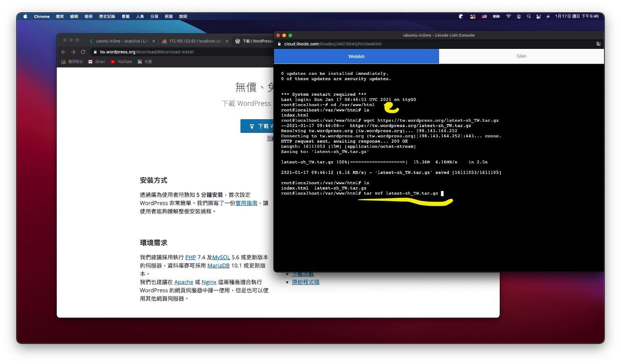The width and height of the screenshot is (621, 364).
Task: Click the date and time in menu bar
Action: click(577, 16)
